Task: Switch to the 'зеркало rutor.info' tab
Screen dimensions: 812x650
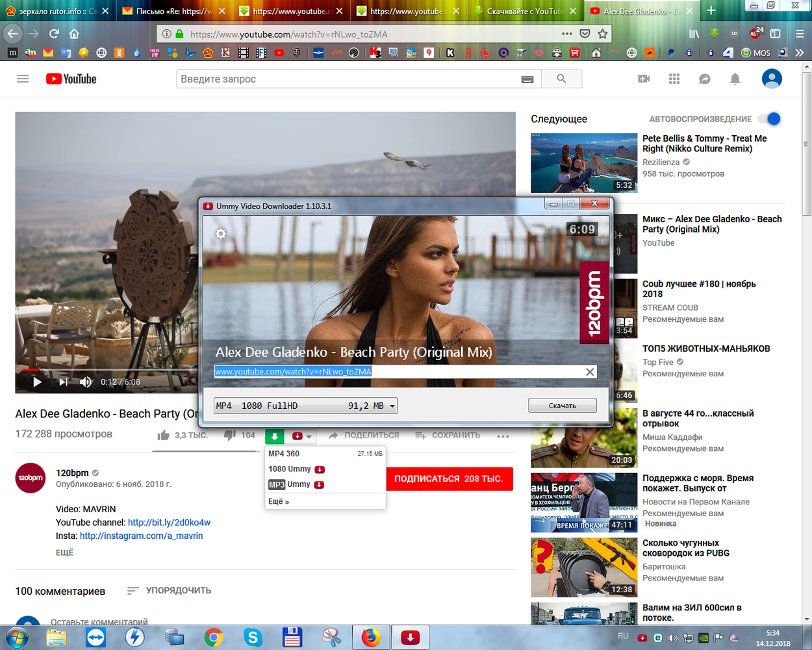Action: [x=57, y=11]
